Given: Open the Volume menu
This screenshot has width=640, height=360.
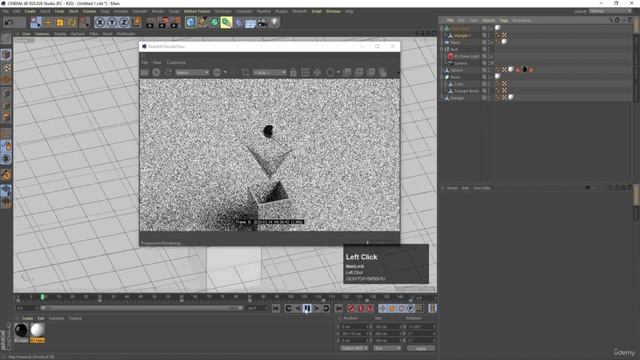Looking at the screenshot, I should 89,11.
